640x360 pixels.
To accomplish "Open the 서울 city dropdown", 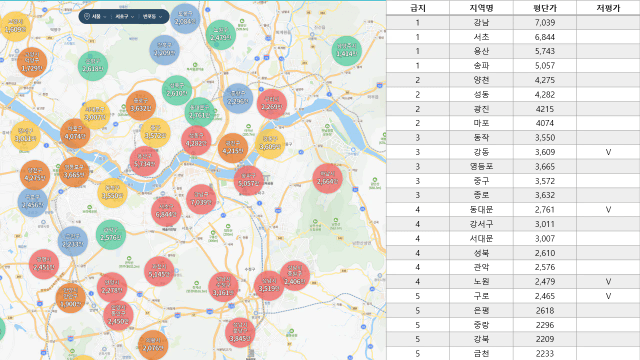I will tap(99, 17).
